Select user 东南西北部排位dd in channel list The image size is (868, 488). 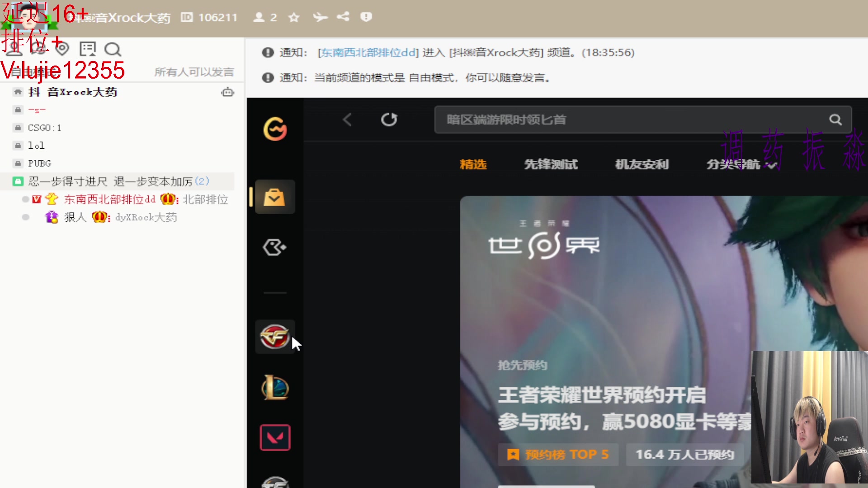[x=109, y=199]
